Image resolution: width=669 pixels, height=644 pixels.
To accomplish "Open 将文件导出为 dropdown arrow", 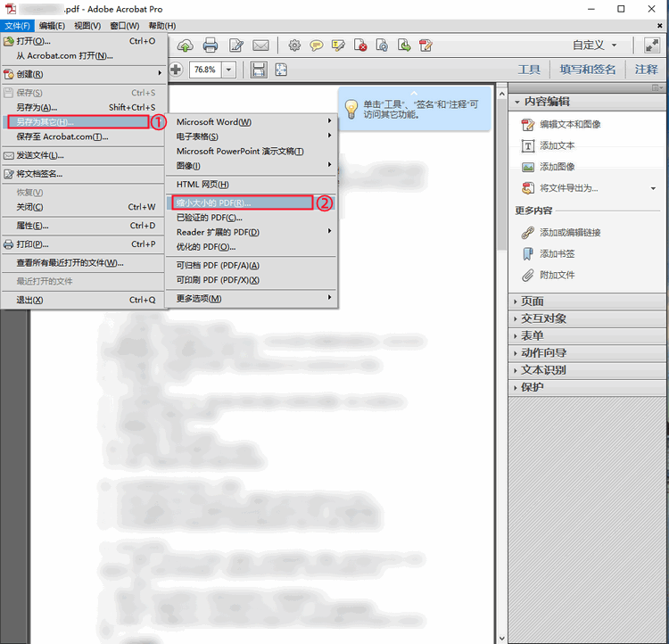I will [653, 188].
